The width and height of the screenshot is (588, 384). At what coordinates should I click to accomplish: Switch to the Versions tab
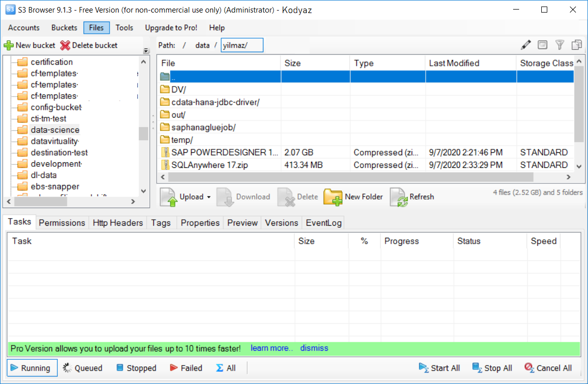coord(281,223)
